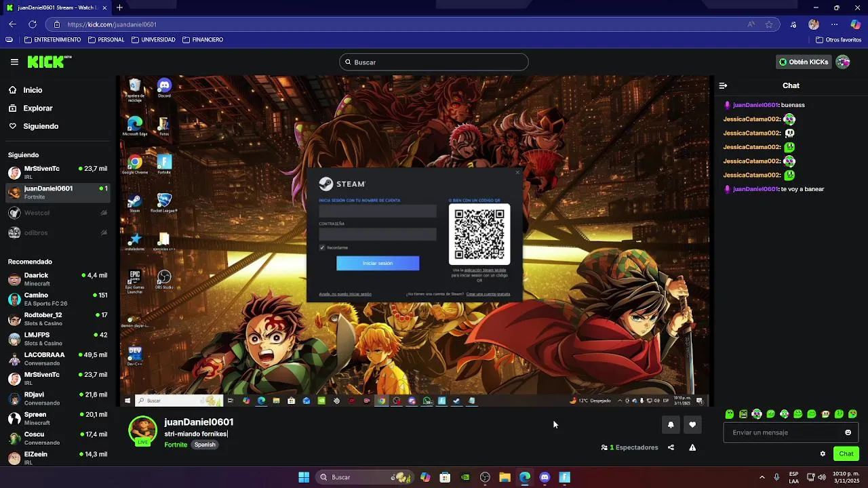Open Otros favoritos folder
The image size is (868, 488).
click(x=838, y=40)
